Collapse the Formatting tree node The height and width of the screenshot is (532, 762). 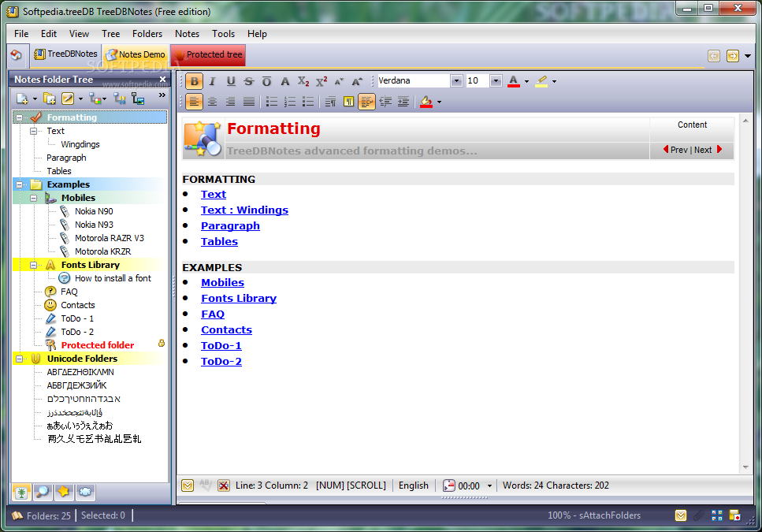pyautogui.click(x=20, y=117)
